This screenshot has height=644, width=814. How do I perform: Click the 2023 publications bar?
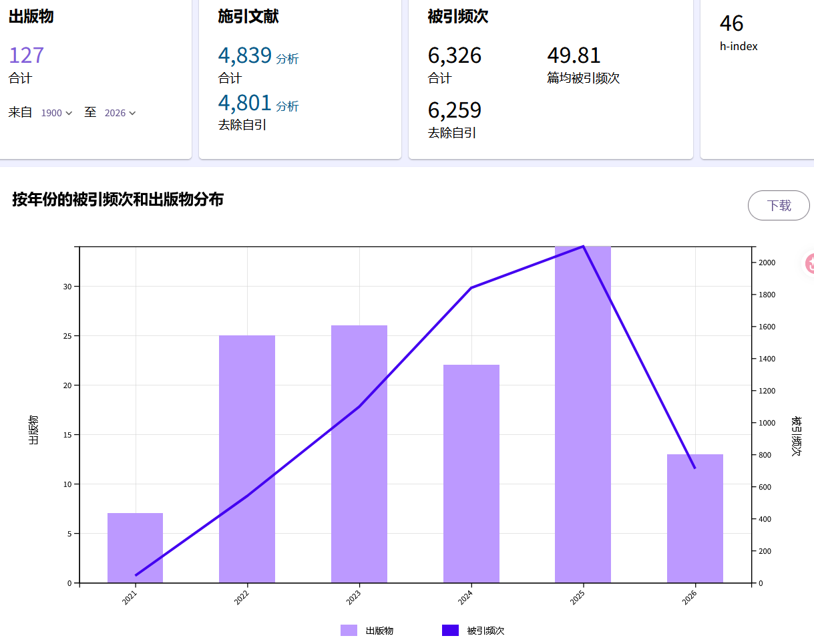359,454
